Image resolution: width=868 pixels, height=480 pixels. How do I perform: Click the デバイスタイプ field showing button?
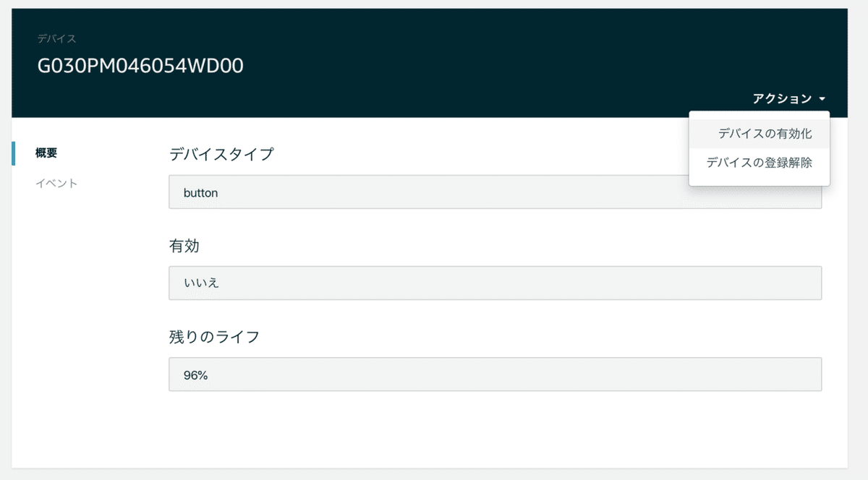pyautogui.click(x=495, y=192)
